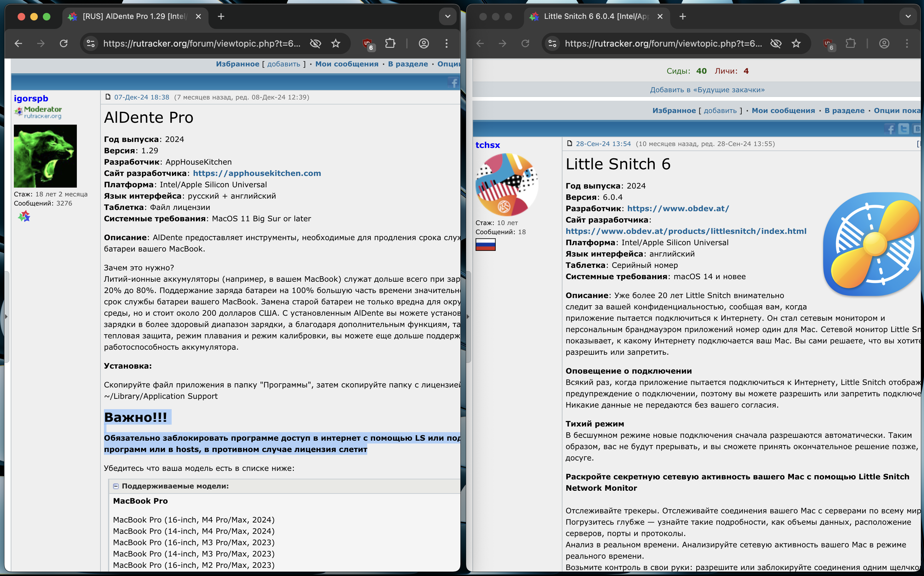Expand sidebar arrow at left edge of AlDente page

(x=7, y=317)
